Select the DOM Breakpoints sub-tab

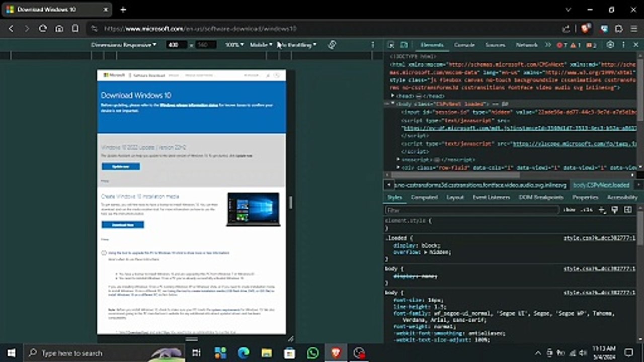point(541,197)
